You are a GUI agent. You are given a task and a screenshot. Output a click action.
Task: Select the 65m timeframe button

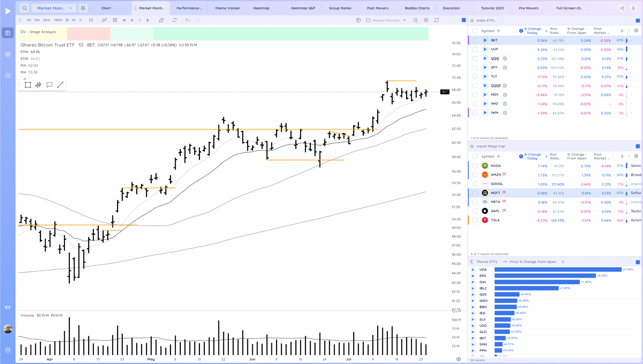(x=47, y=20)
